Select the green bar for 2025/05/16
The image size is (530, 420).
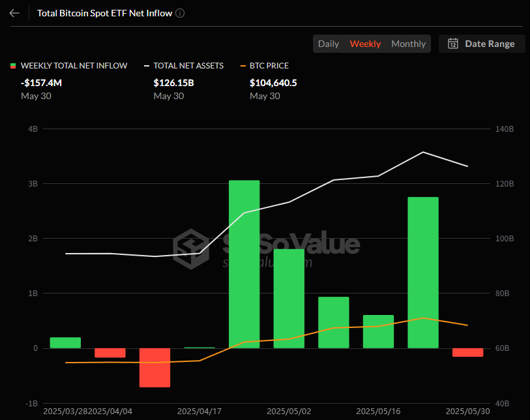pos(378,331)
